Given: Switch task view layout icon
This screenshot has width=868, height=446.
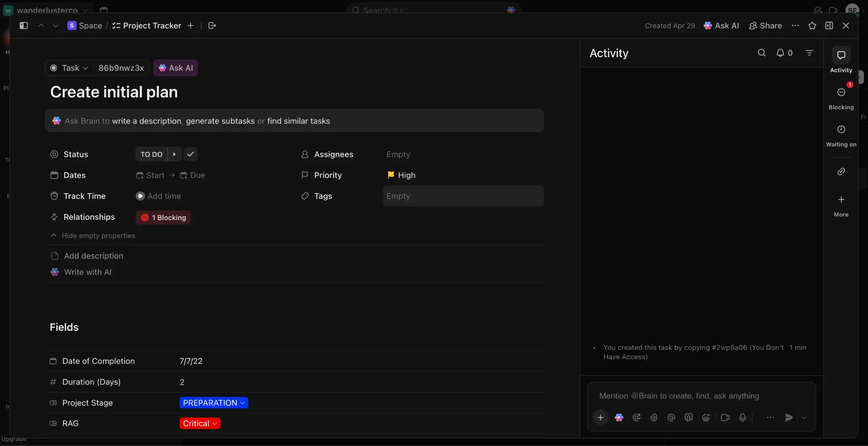Looking at the screenshot, I should pos(829,25).
